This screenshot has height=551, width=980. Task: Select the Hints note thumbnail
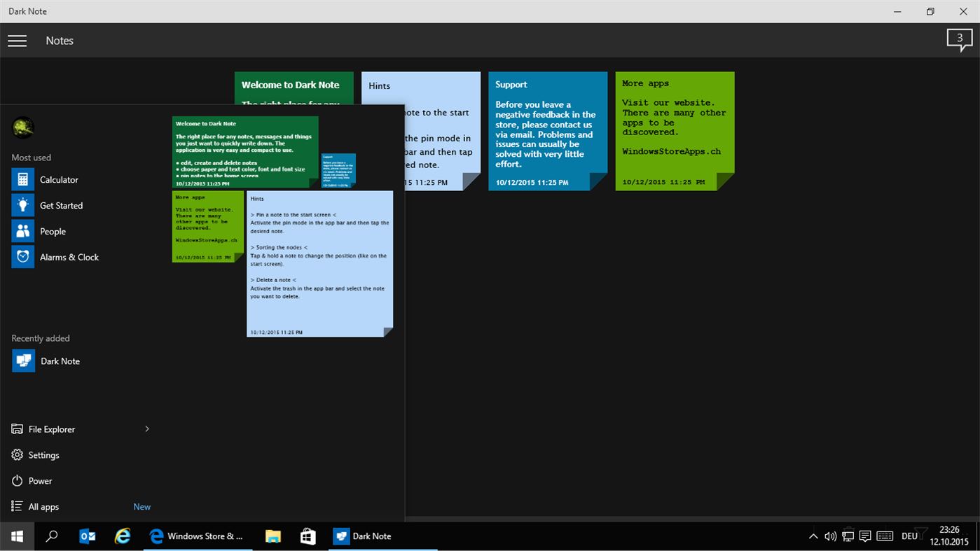(x=319, y=263)
